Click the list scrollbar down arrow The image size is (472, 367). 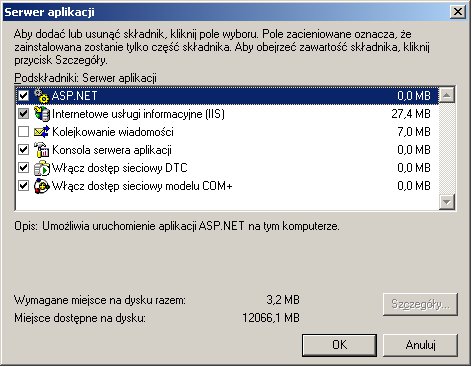click(x=447, y=201)
